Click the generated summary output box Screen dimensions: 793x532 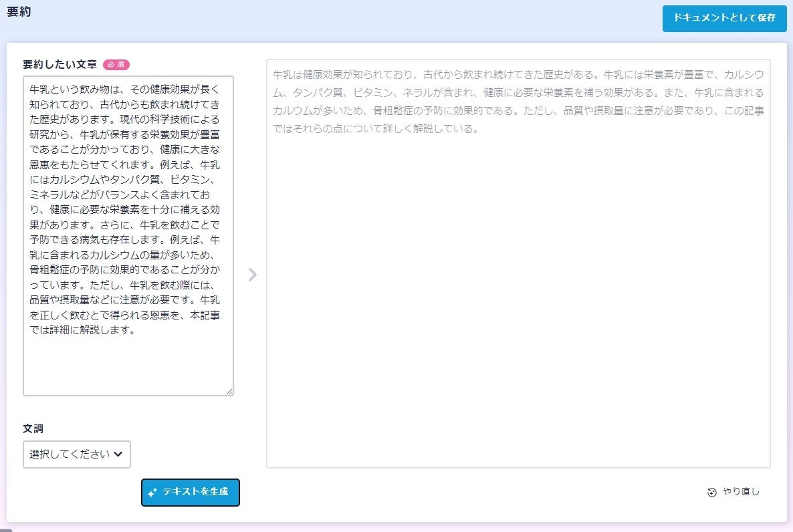(518, 263)
